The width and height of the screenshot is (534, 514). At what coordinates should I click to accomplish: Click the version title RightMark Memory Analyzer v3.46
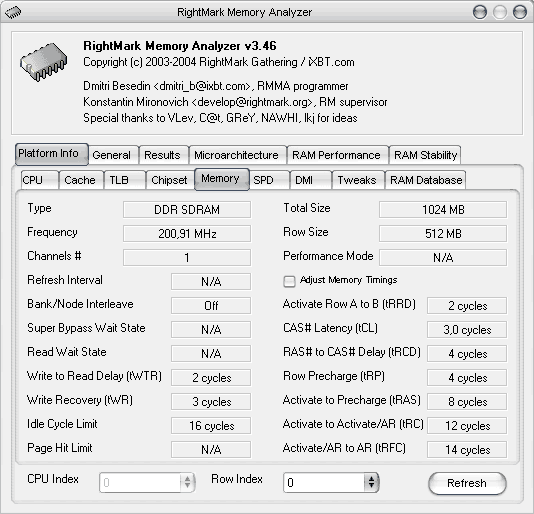coord(180,46)
